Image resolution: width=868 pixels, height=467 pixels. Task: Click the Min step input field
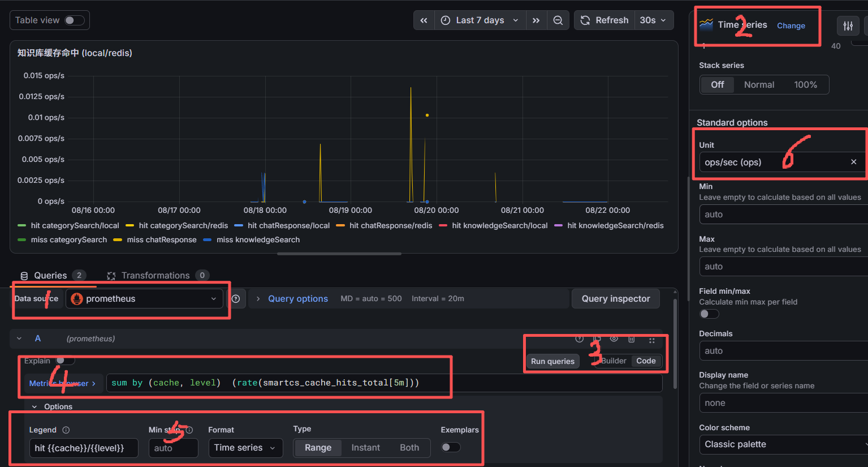point(173,448)
